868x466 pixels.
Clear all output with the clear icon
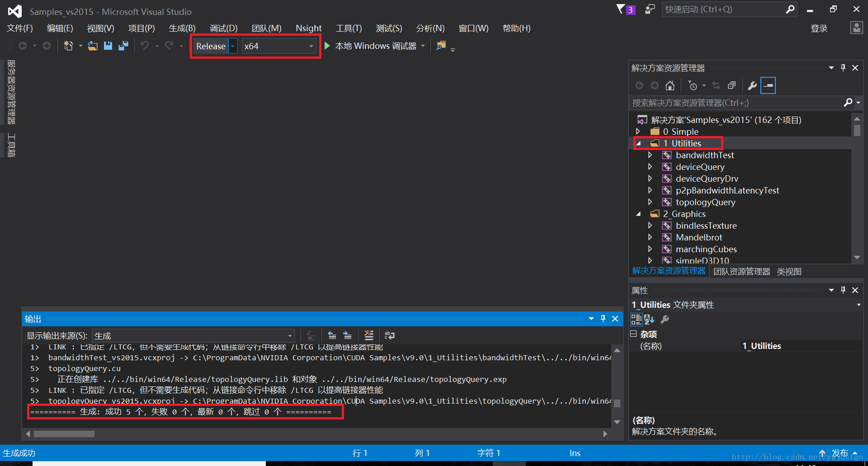pyautogui.click(x=369, y=335)
